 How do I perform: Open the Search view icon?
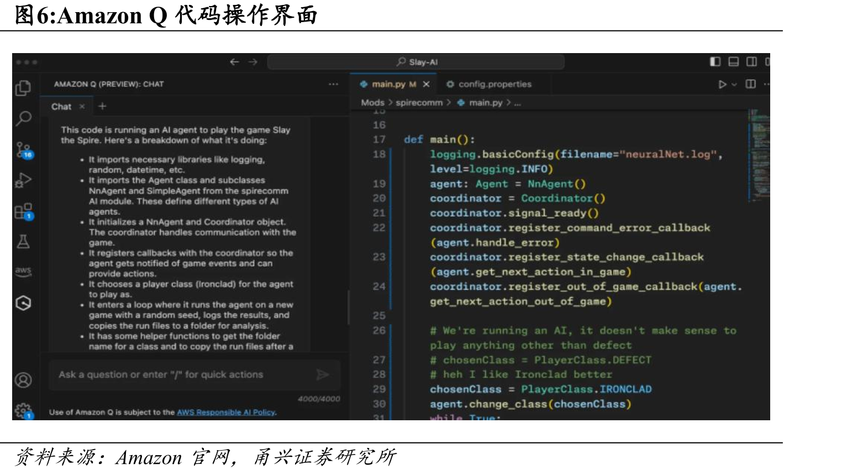[24, 118]
